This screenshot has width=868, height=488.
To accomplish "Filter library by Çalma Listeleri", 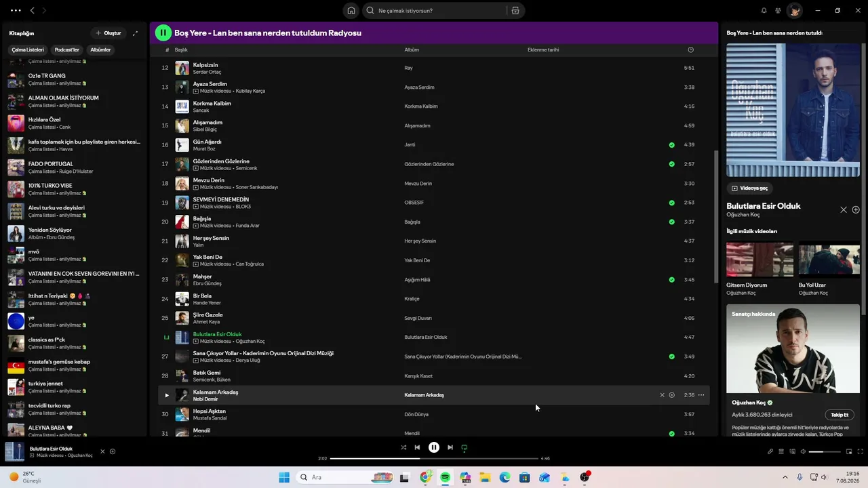I will 28,49.
